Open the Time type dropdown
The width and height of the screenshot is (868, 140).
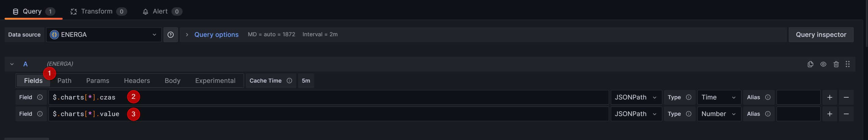pyautogui.click(x=719, y=97)
